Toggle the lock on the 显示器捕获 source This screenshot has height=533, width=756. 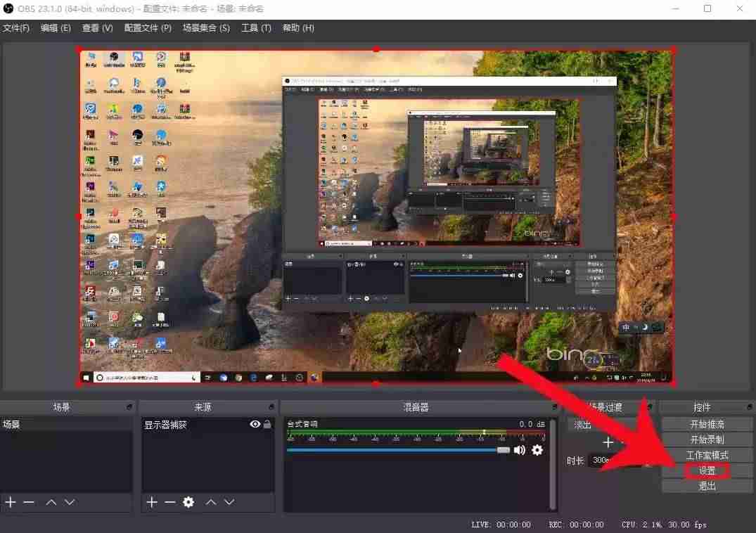(x=267, y=424)
